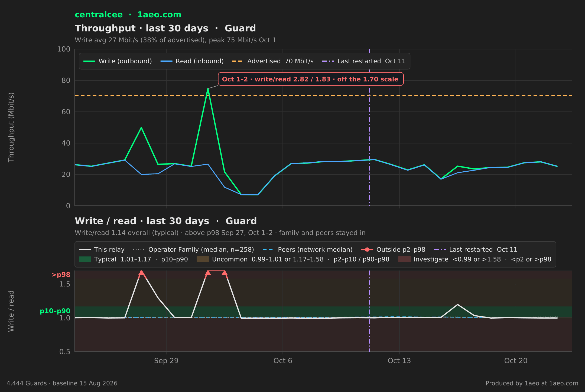Screen dimensions: 585x392
Task: Click the Throughput (Mbit/s) y-axis title
Action: [x=11, y=127]
